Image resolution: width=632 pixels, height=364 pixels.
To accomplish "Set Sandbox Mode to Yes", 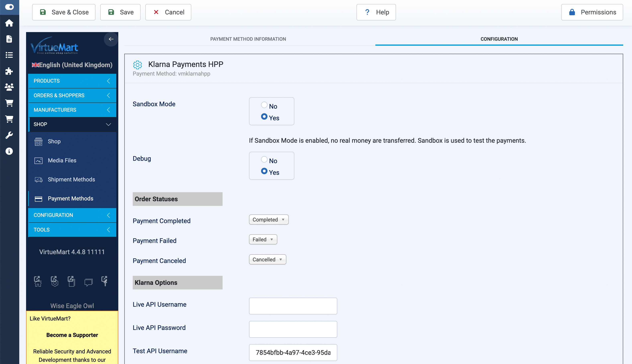I will point(264,117).
